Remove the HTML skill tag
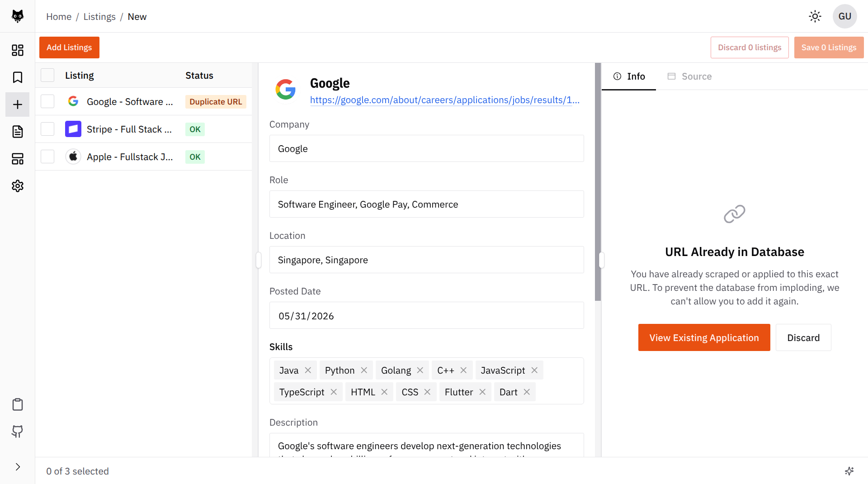The width and height of the screenshot is (868, 484). tap(384, 392)
